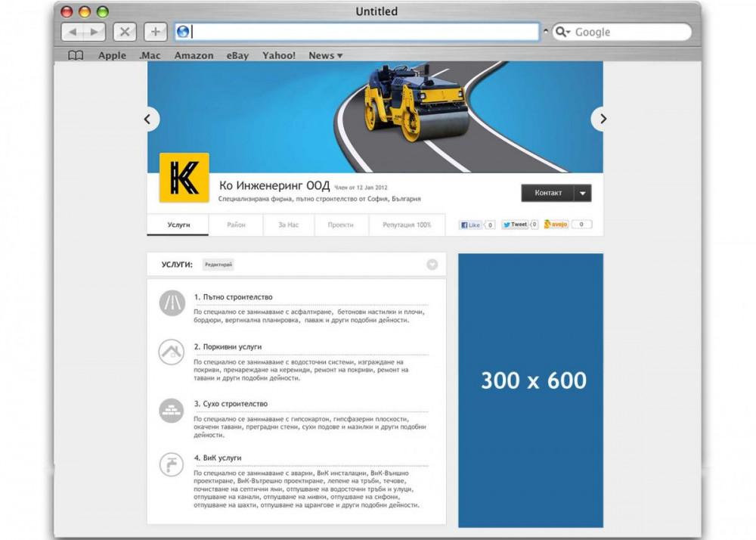Open the News bookmarks dropdown

325,55
